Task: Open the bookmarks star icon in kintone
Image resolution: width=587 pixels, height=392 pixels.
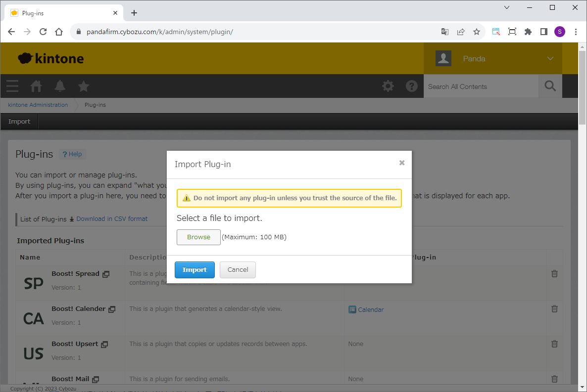Action: (x=84, y=86)
